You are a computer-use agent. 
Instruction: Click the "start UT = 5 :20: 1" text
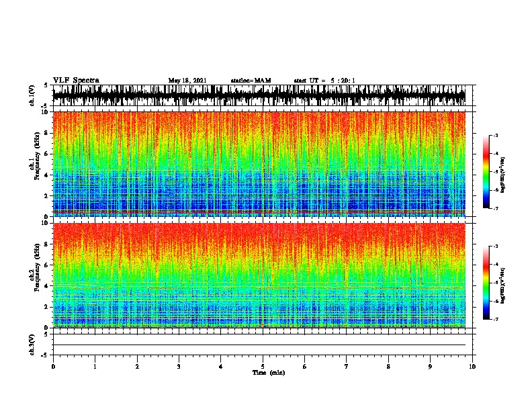coord(324,81)
